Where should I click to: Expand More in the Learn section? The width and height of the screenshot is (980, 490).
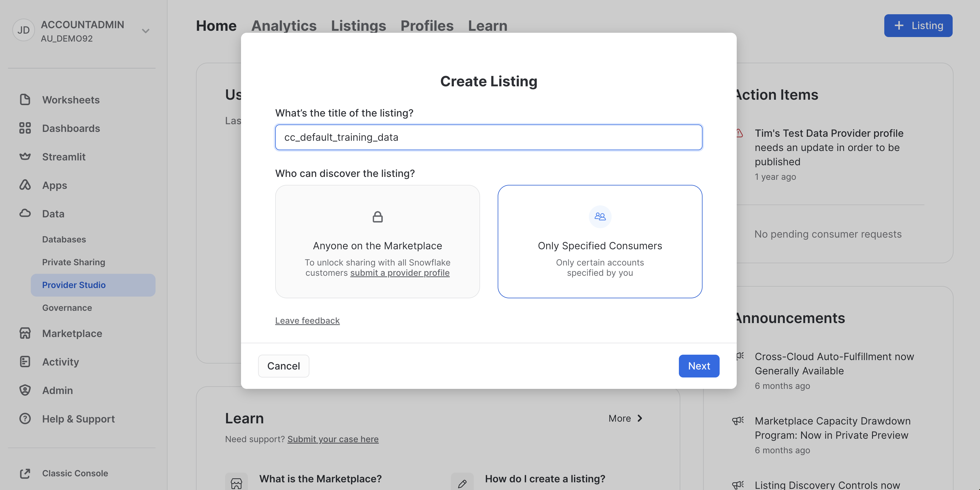tap(625, 418)
